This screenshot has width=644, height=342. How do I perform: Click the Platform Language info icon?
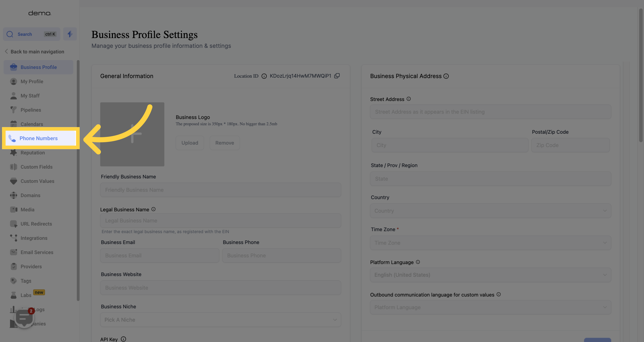pyautogui.click(x=418, y=262)
